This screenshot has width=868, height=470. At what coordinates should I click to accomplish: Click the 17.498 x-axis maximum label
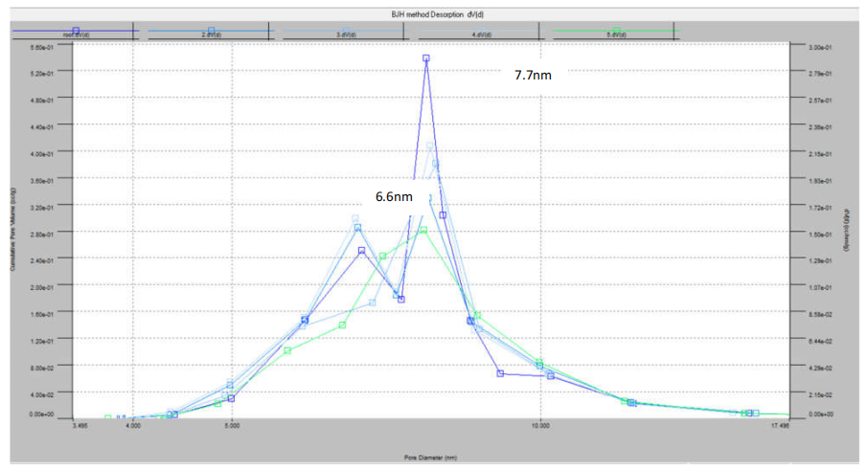778,429
